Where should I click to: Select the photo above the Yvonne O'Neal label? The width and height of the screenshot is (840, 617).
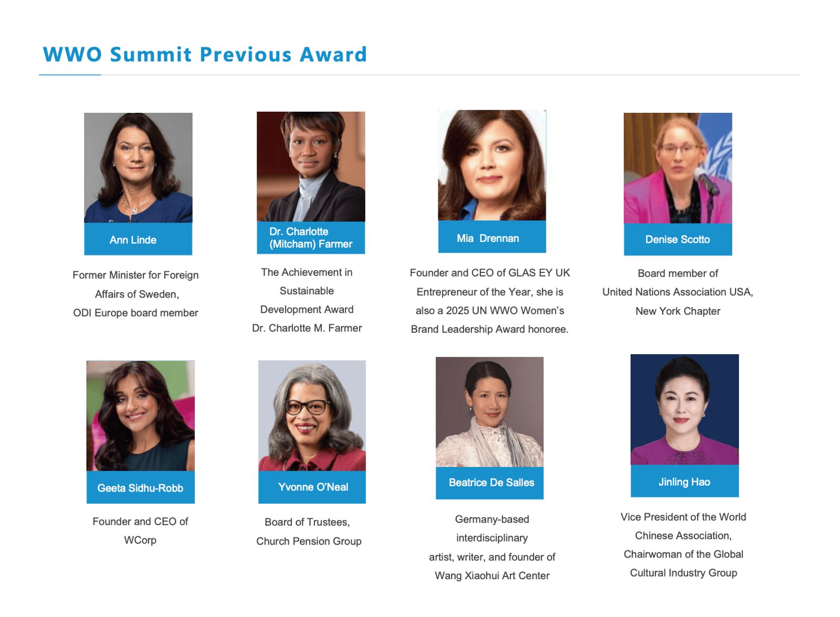tap(312, 415)
